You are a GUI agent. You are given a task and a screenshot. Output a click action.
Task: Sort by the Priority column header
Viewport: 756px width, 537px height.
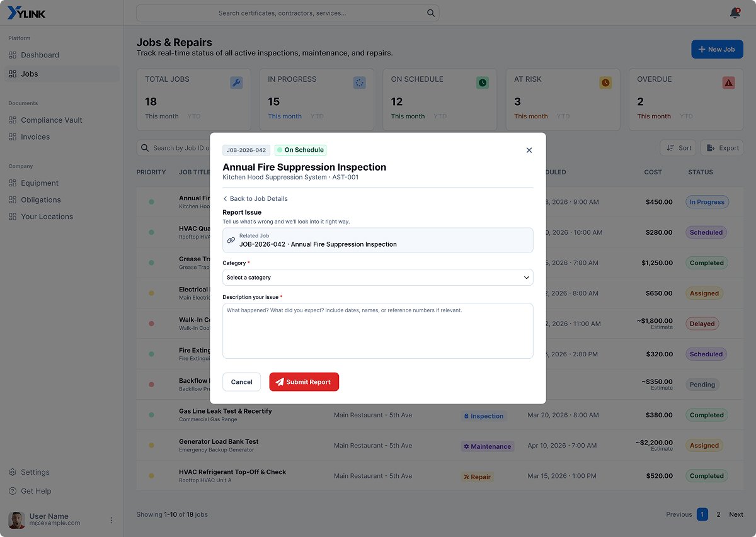[151, 172]
